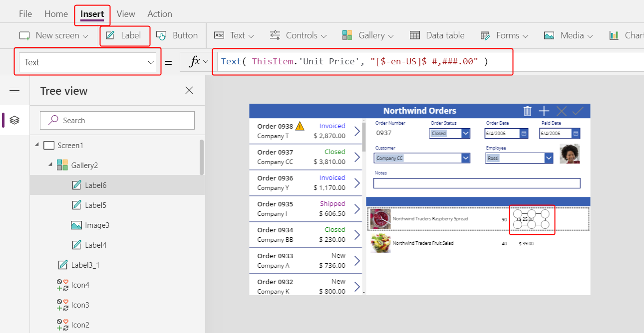The image size is (644, 333).
Task: Open the View tab
Action: tap(126, 14)
